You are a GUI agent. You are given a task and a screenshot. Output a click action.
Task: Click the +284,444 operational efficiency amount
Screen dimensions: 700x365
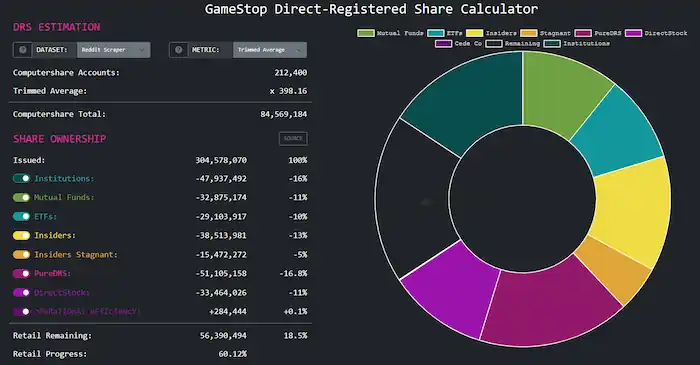[228, 311]
